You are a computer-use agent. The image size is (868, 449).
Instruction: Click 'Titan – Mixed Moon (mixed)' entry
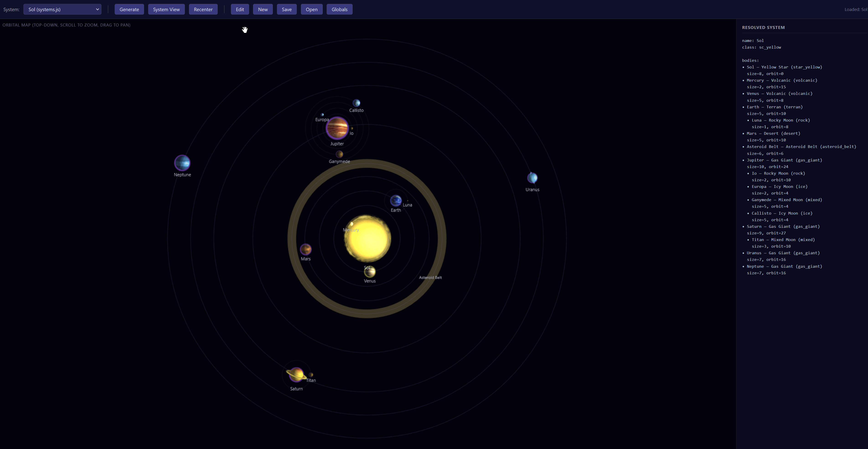pos(783,240)
